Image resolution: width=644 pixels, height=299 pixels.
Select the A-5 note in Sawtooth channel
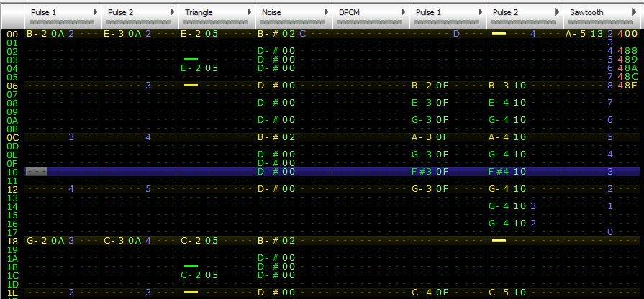pos(576,34)
